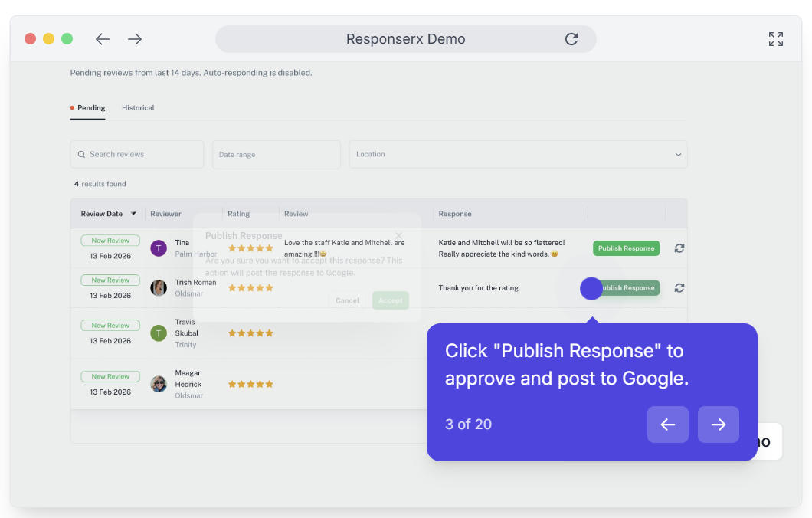812x518 pixels.
Task: Click the blue tour hotspot circle
Action: [x=591, y=289]
